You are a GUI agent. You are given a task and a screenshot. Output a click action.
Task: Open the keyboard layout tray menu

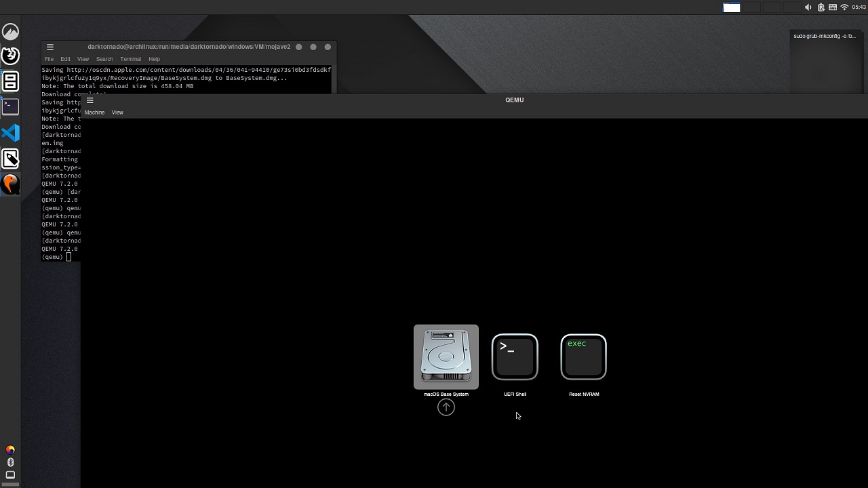(x=833, y=7)
